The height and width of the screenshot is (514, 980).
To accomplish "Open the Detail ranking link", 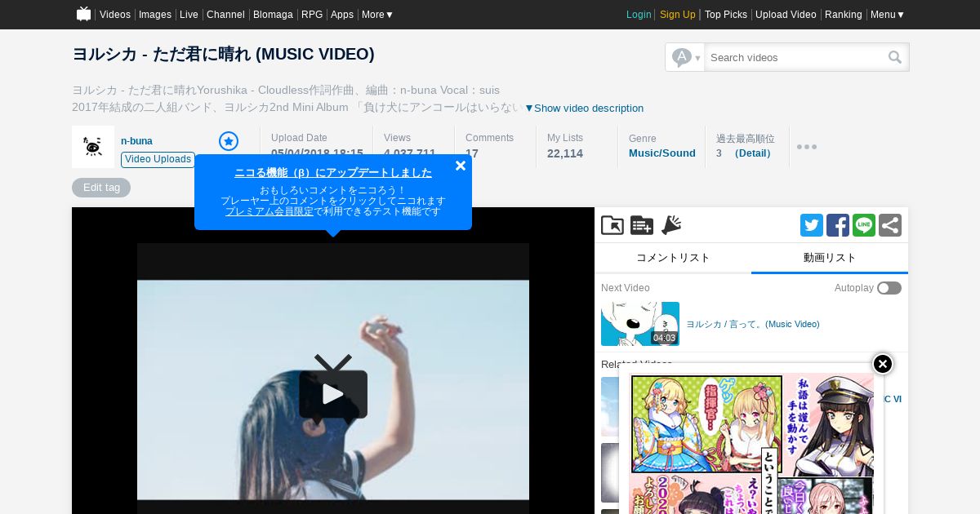I will [752, 153].
